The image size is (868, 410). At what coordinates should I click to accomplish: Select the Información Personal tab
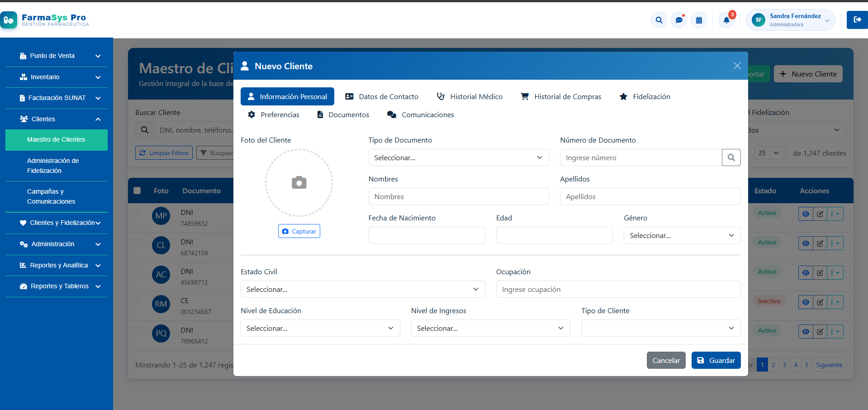(287, 96)
